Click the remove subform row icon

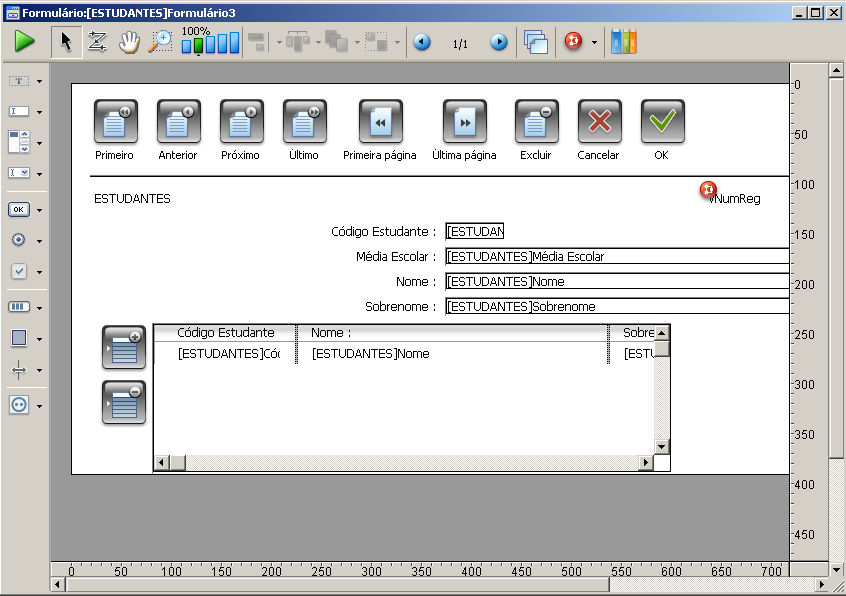pos(124,402)
